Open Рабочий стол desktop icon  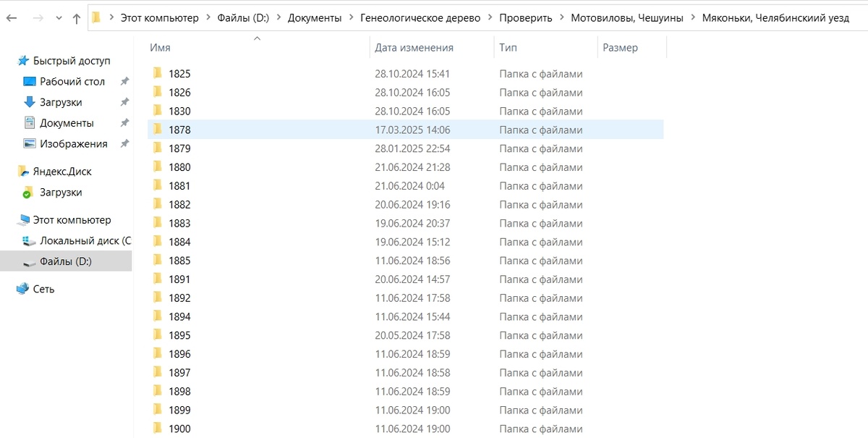click(x=30, y=82)
